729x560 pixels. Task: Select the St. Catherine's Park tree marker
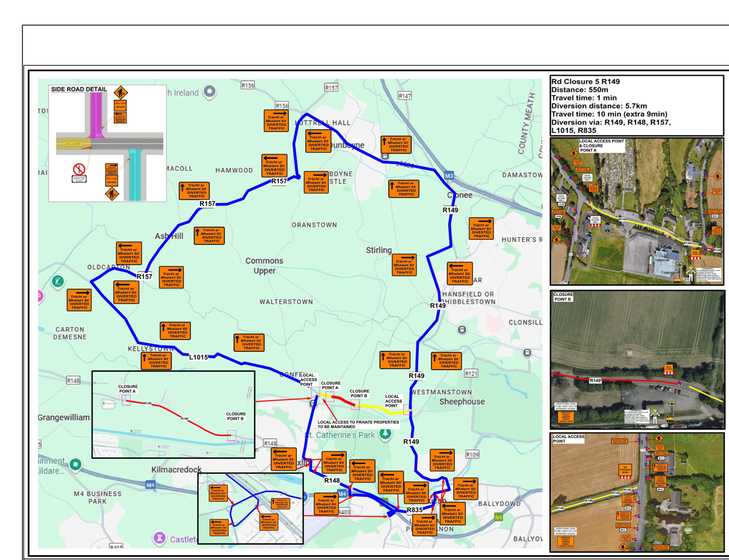386,435
